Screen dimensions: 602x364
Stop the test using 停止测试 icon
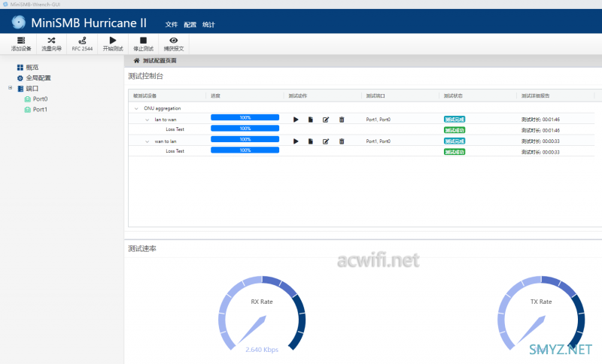click(x=143, y=41)
